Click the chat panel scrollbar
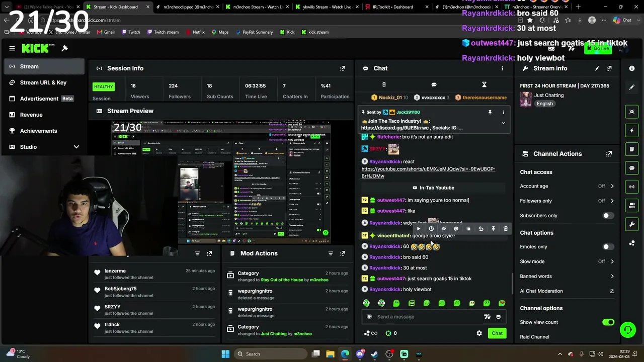 coord(512,283)
